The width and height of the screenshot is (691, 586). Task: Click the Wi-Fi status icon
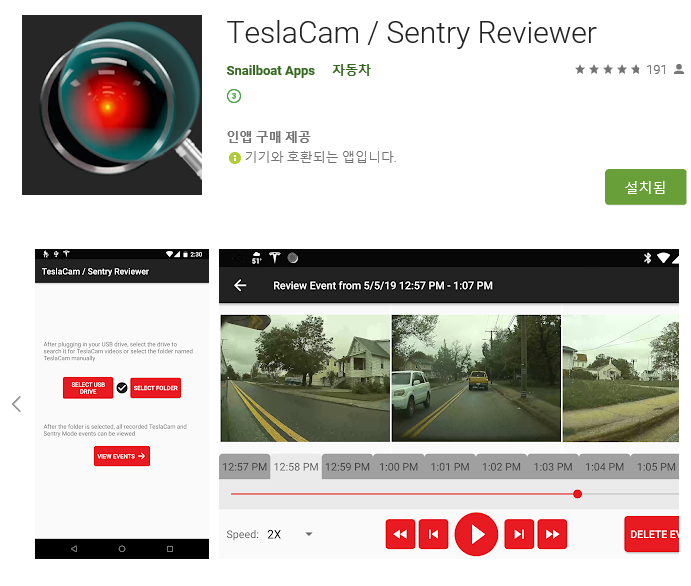(x=663, y=258)
